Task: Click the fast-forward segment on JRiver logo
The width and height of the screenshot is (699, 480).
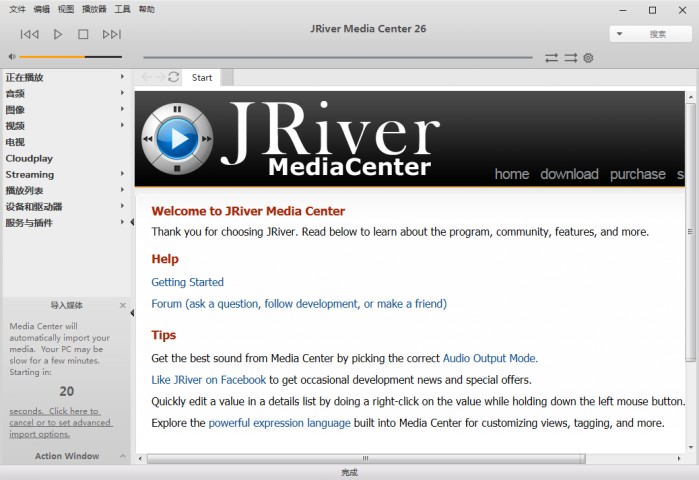Action: pos(206,139)
